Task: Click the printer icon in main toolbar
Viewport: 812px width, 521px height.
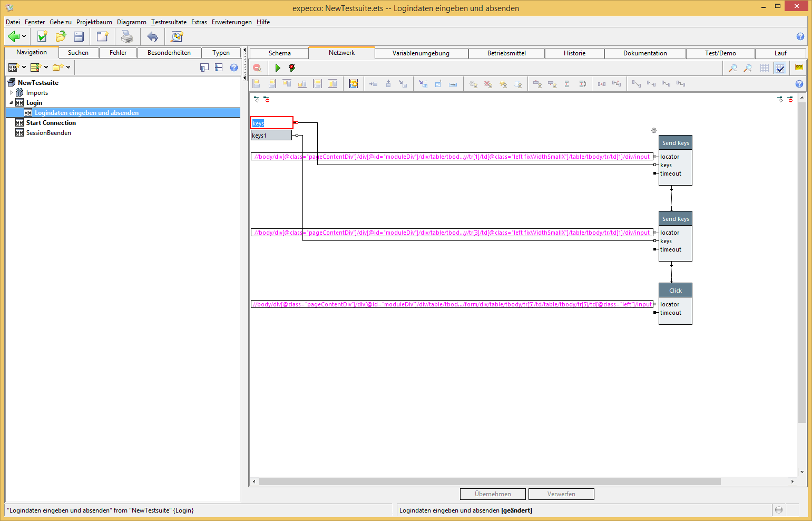Action: [x=127, y=36]
